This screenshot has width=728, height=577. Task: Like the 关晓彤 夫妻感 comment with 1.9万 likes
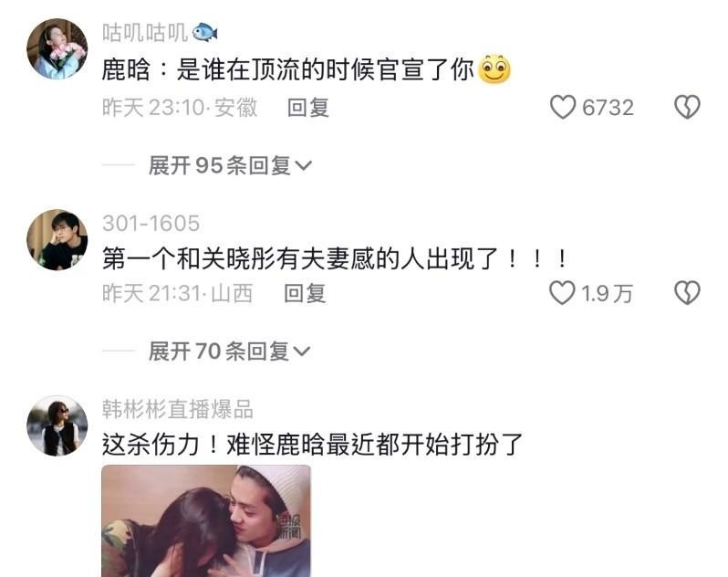pyautogui.click(x=562, y=293)
